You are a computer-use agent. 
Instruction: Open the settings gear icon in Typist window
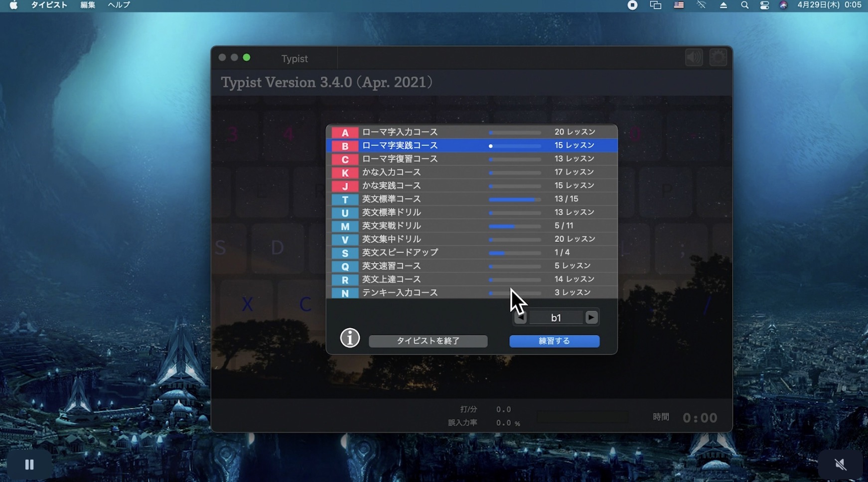(x=718, y=58)
